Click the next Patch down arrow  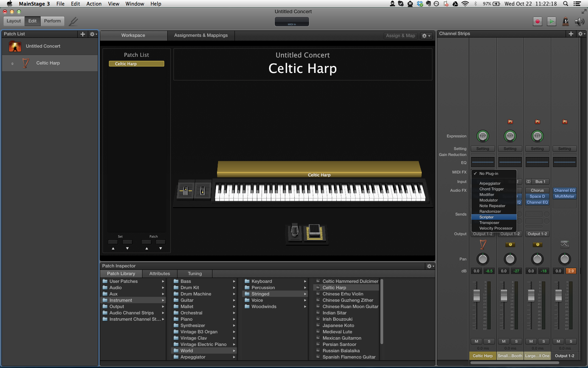[x=161, y=248]
